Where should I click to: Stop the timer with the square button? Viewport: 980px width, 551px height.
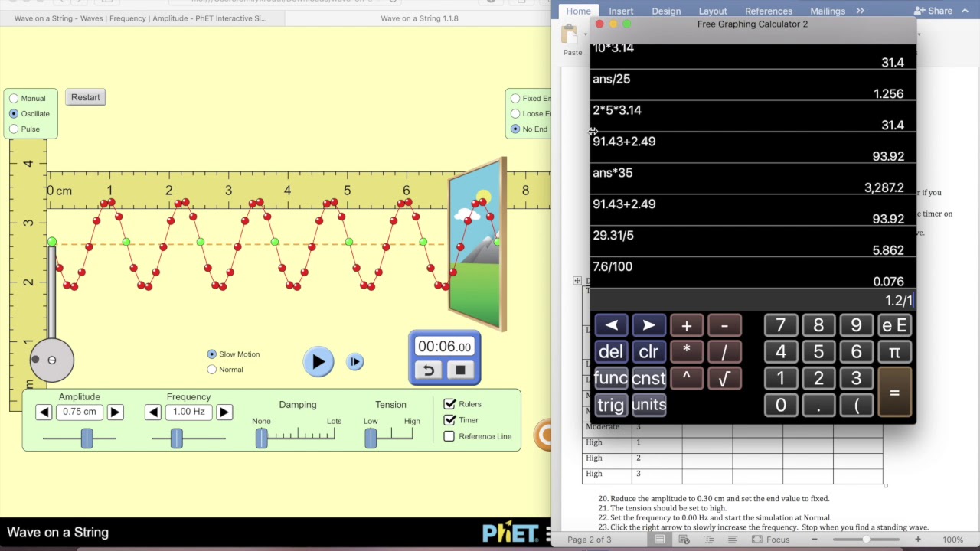460,370
